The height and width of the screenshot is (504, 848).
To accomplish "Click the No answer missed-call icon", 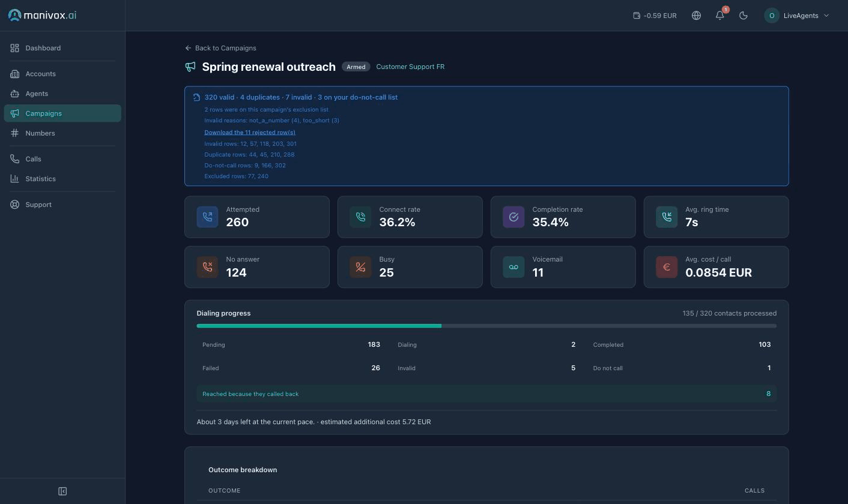I will click(x=207, y=267).
